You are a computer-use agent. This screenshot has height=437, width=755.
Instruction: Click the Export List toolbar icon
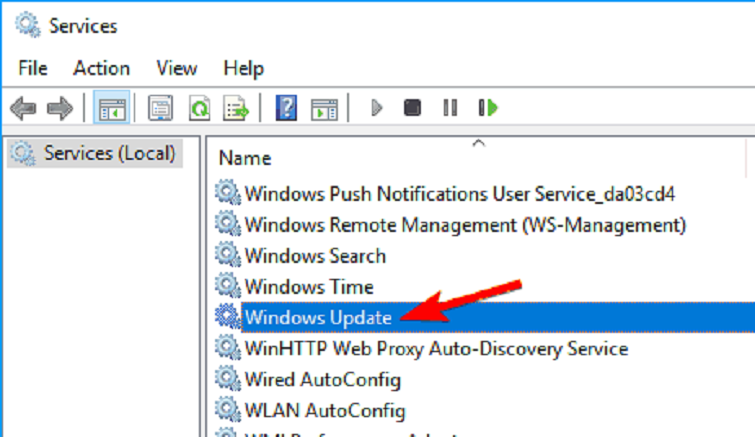click(235, 108)
